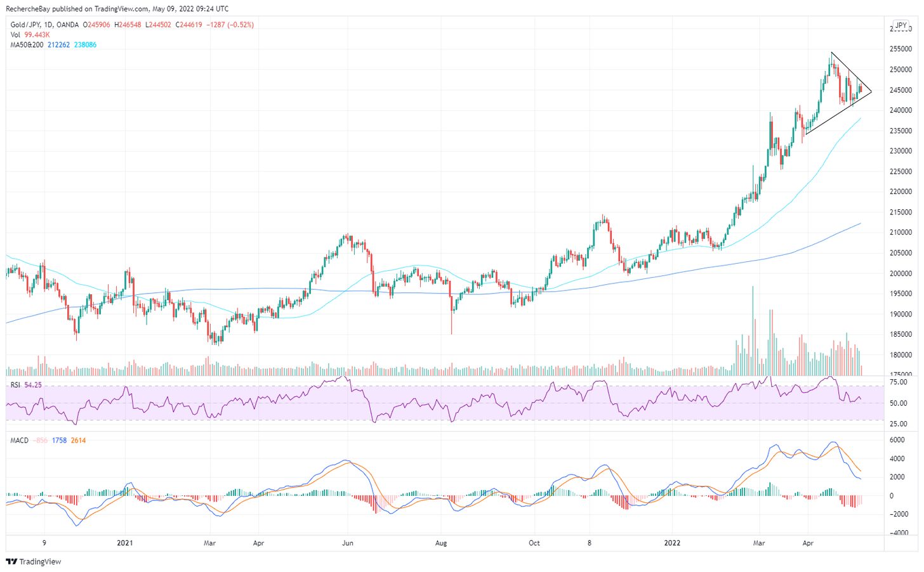The width and height of the screenshot is (924, 572).
Task: Select the RSI indicator label
Action: pyautogui.click(x=15, y=385)
